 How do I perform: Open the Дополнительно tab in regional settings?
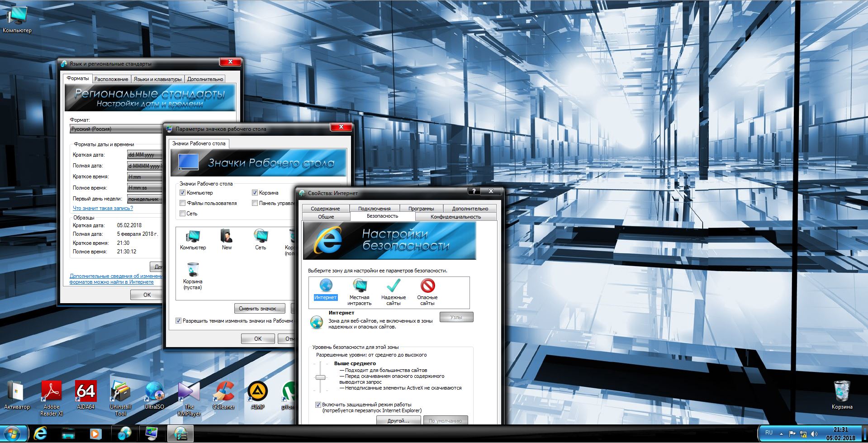(205, 79)
